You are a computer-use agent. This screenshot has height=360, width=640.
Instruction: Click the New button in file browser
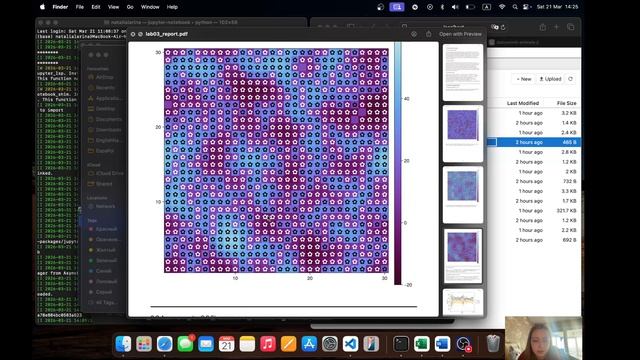(x=524, y=79)
